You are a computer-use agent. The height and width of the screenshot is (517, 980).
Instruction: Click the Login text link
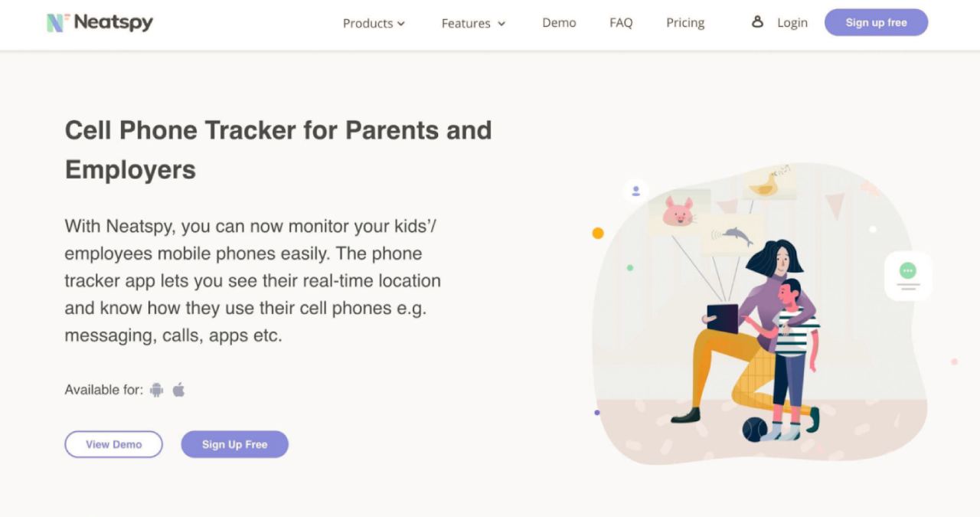792,23
